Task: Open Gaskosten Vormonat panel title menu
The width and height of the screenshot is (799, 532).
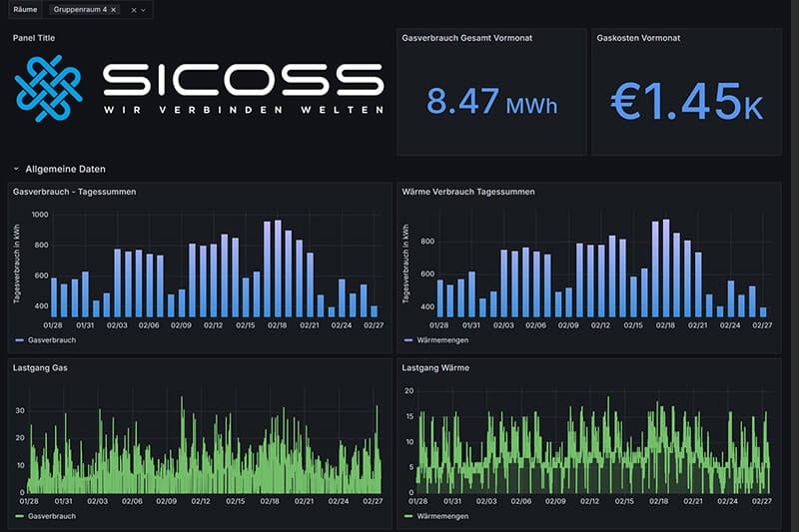Action: [639, 38]
